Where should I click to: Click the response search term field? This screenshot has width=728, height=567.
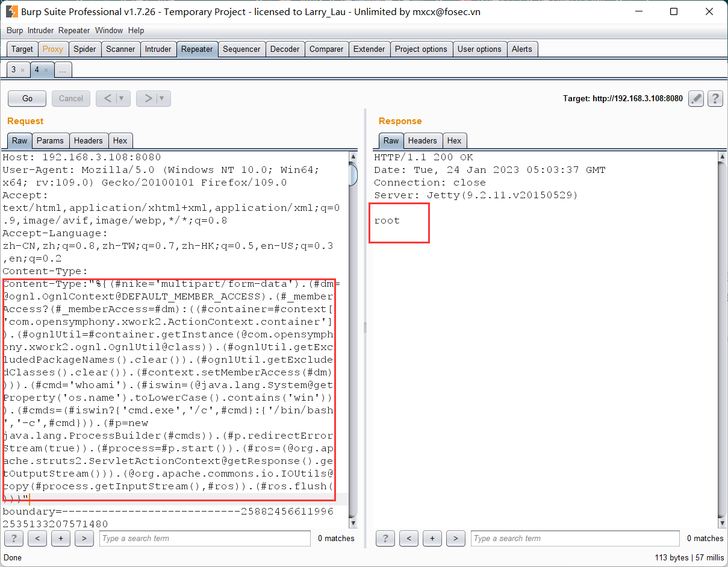(x=576, y=538)
